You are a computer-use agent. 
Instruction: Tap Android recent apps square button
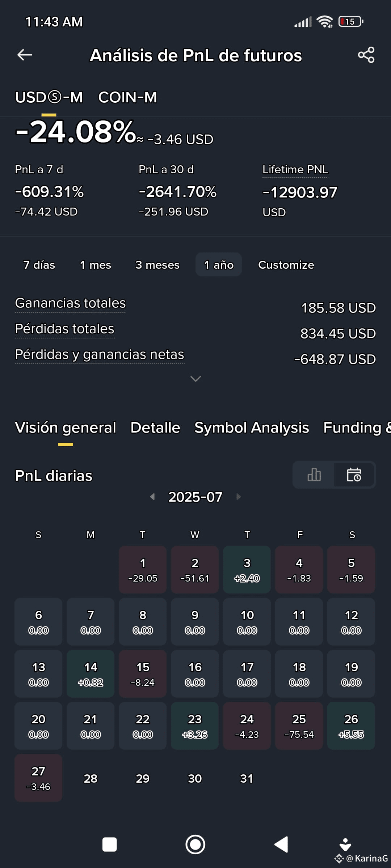point(109,844)
